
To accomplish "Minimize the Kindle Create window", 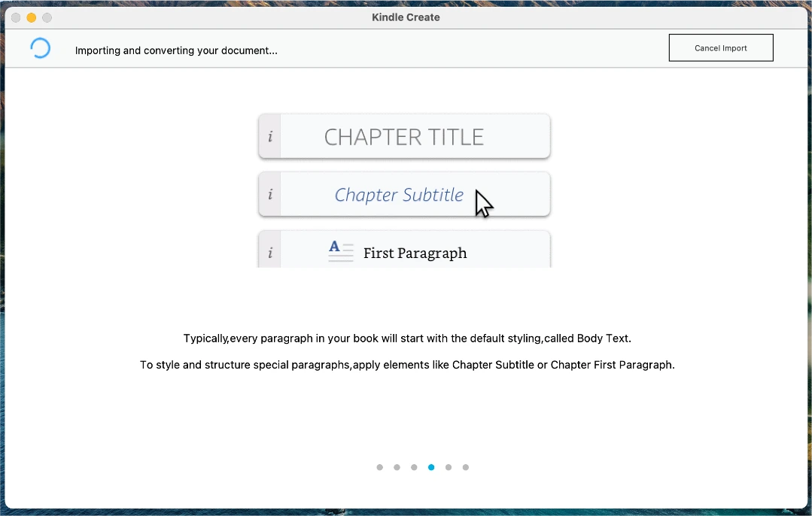I will click(x=32, y=17).
